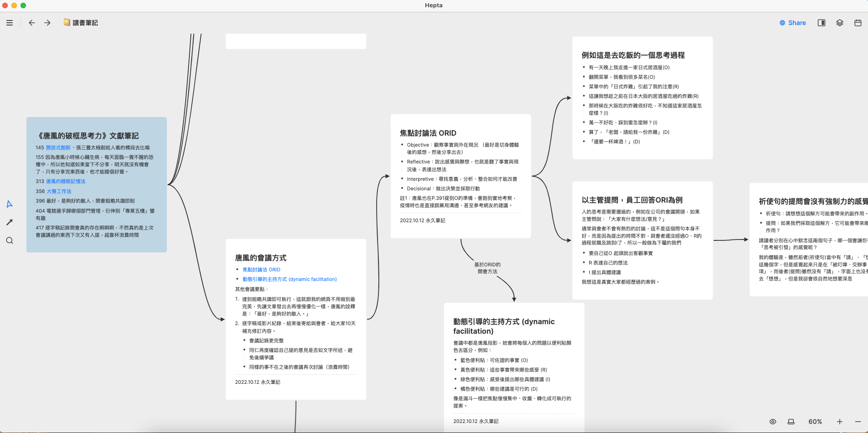Open the canvas search tool
The width and height of the screenshot is (868, 433).
pos(10,240)
